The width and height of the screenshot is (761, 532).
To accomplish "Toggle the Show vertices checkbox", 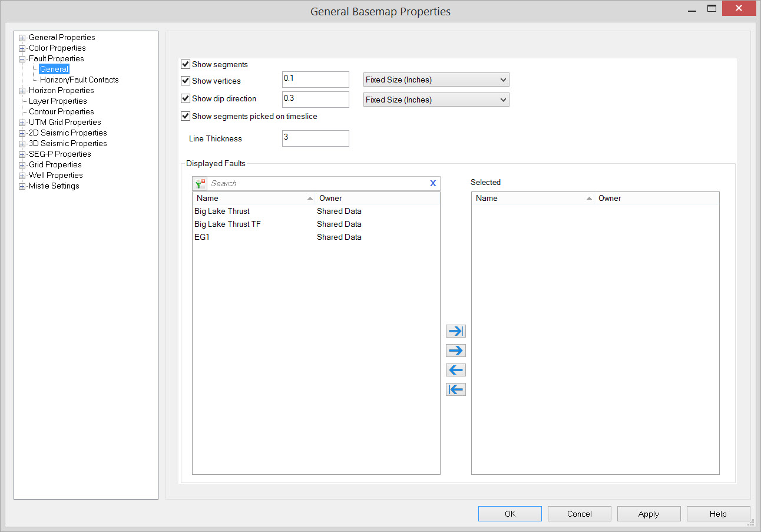I will coord(186,81).
